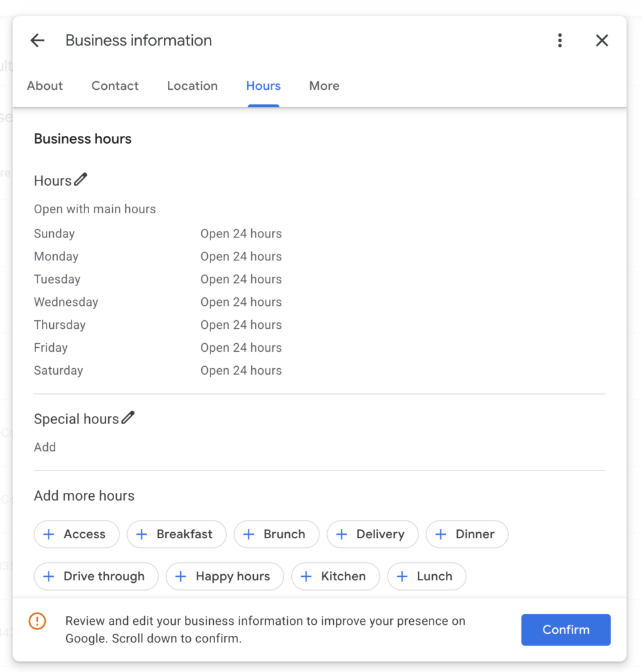Screen dimensions: 642x672
Task: Add Delivery hours chip
Action: click(x=372, y=534)
